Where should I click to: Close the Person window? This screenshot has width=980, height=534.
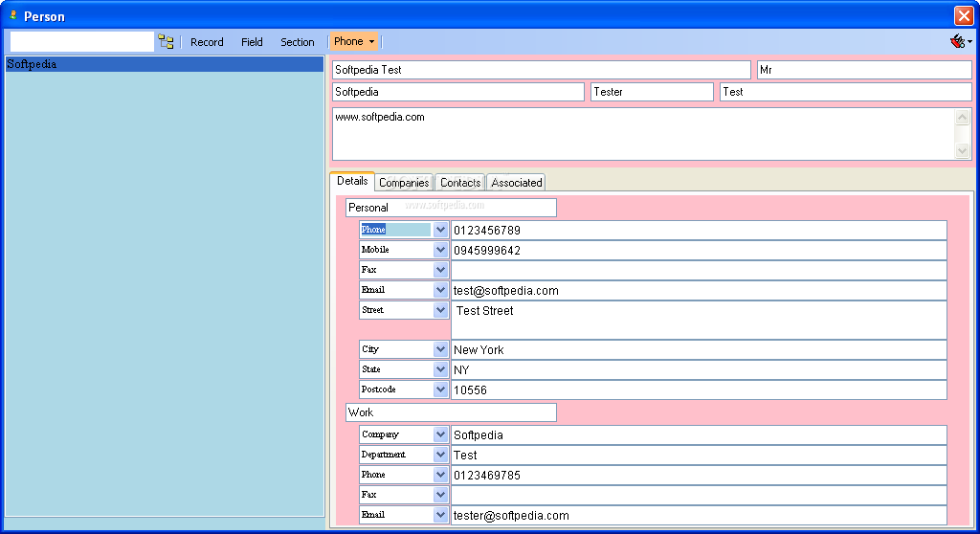point(964,15)
